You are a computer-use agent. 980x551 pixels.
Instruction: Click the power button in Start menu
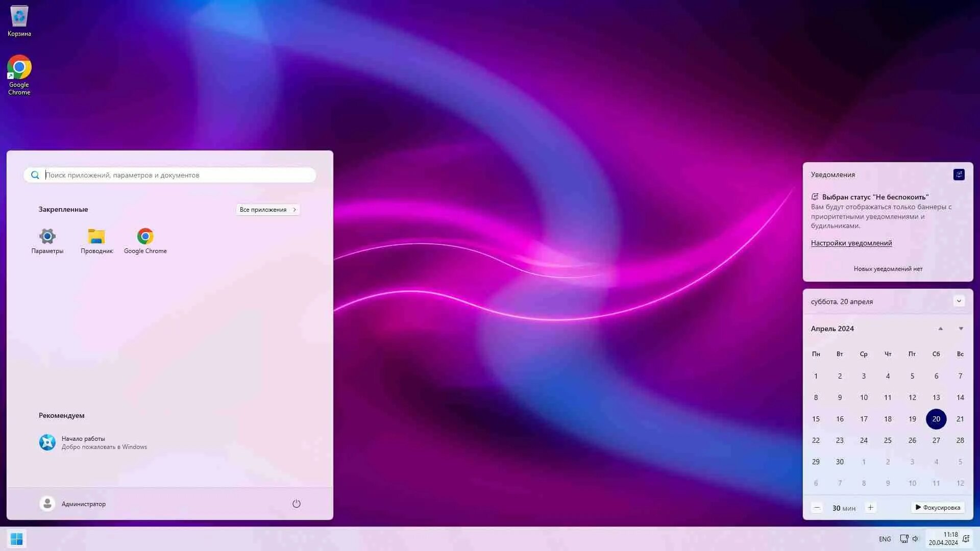[297, 504]
